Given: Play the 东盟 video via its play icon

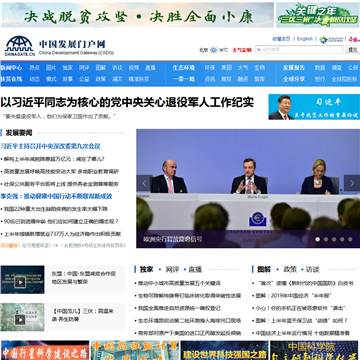Looking at the screenshot, I should click(20, 282).
